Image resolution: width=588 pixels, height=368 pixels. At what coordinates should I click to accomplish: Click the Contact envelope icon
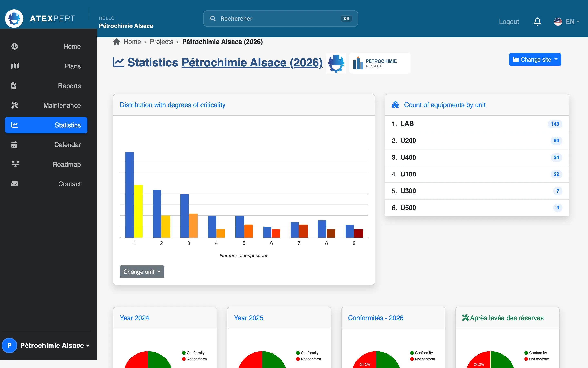click(x=14, y=184)
